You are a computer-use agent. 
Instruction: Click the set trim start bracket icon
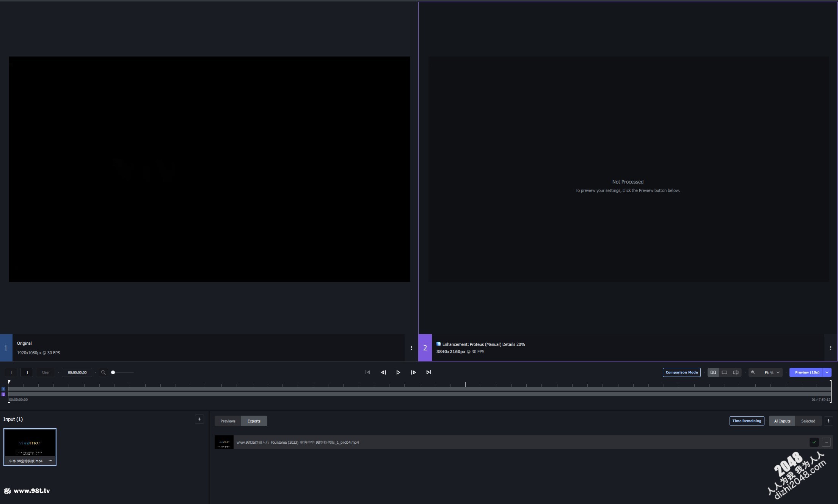click(x=11, y=372)
